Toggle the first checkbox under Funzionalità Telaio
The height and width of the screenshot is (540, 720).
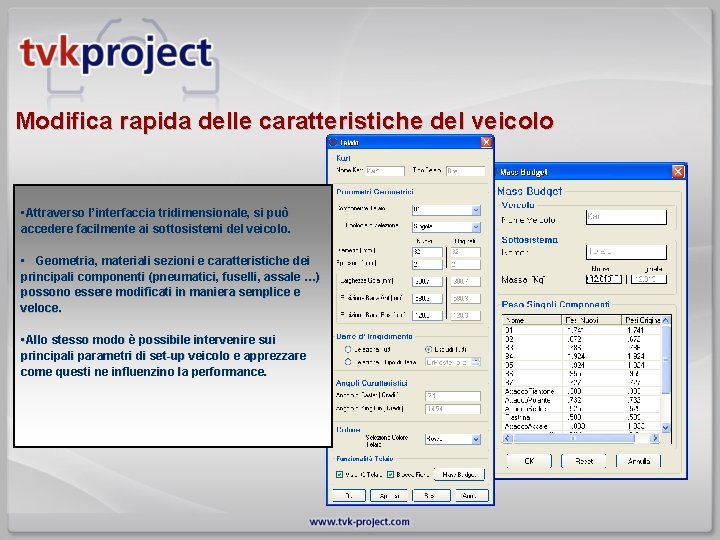point(339,474)
